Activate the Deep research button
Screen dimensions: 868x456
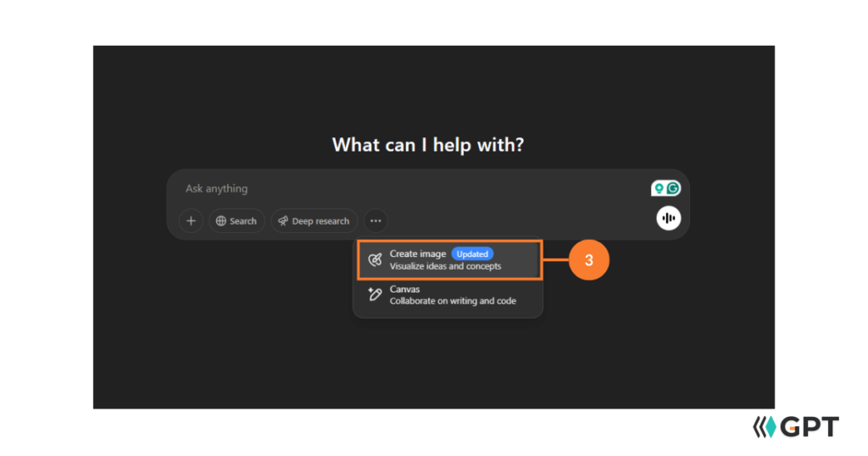pyautogui.click(x=314, y=221)
